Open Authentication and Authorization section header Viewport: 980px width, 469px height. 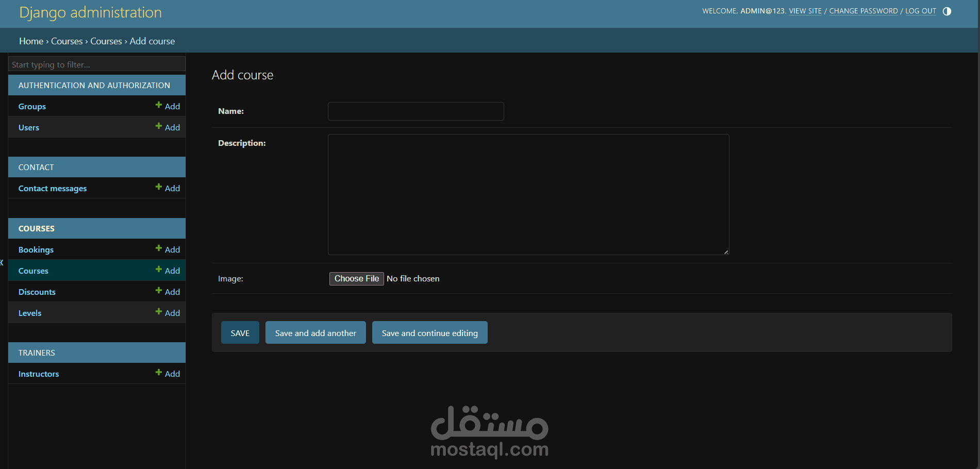click(x=94, y=86)
